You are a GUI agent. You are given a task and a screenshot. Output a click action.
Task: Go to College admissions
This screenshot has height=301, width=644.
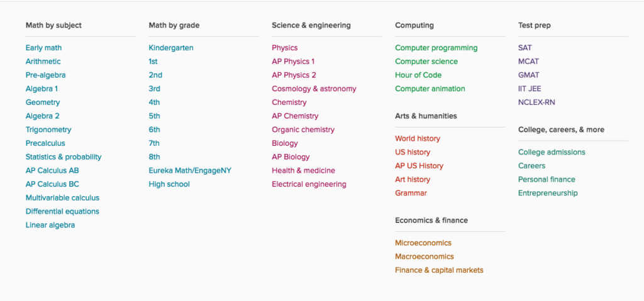pyautogui.click(x=552, y=152)
